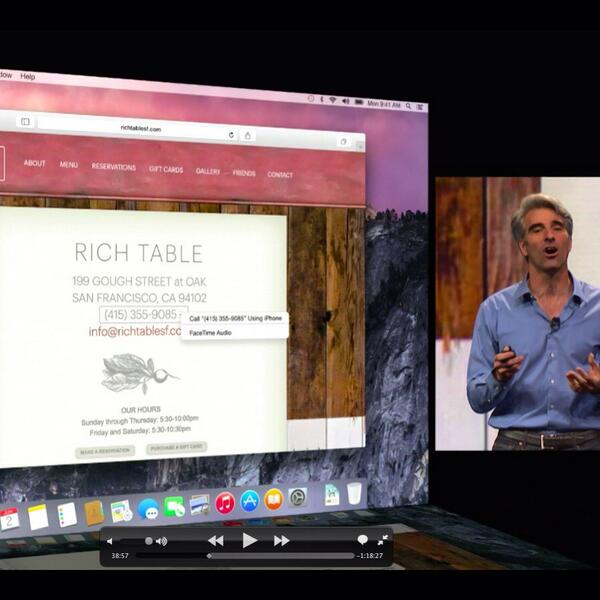
Task: Click the battery status icon
Action: point(359,102)
